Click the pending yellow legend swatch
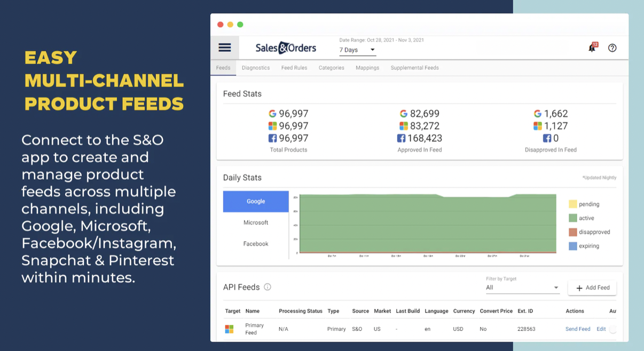 (x=573, y=204)
